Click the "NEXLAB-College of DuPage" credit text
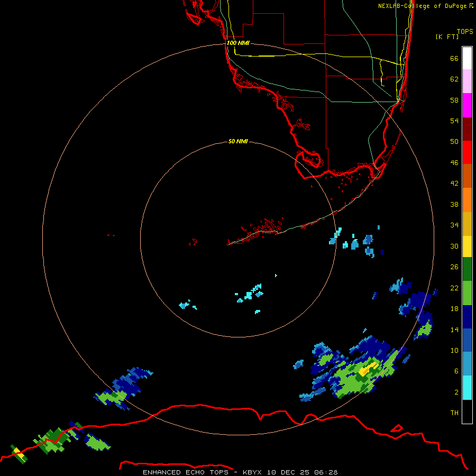This screenshot has height=476, width=476. [x=422, y=6]
